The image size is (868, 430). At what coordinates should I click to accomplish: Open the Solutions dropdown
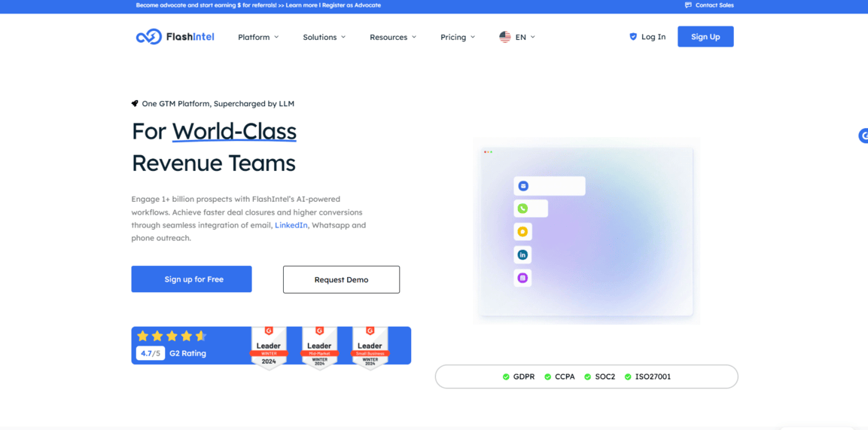[324, 37]
